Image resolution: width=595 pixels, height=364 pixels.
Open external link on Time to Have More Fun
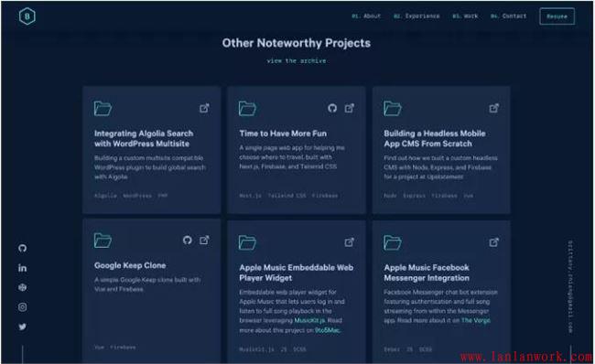(x=349, y=109)
